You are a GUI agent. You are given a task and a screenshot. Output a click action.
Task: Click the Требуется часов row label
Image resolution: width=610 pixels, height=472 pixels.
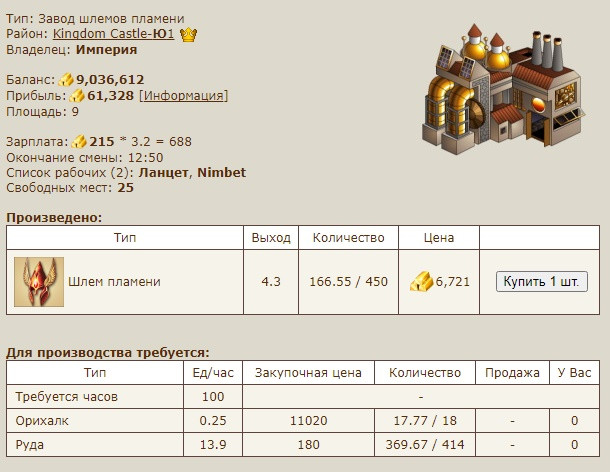point(67,397)
